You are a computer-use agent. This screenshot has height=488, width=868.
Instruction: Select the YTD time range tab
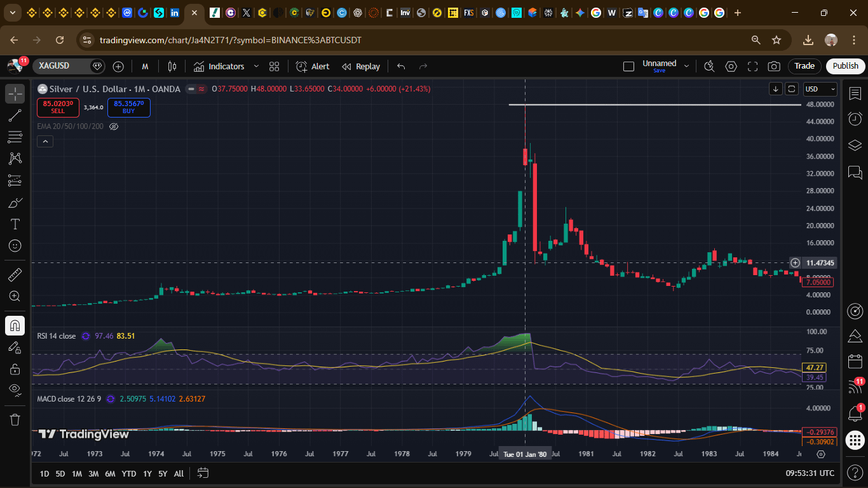pyautogui.click(x=129, y=473)
